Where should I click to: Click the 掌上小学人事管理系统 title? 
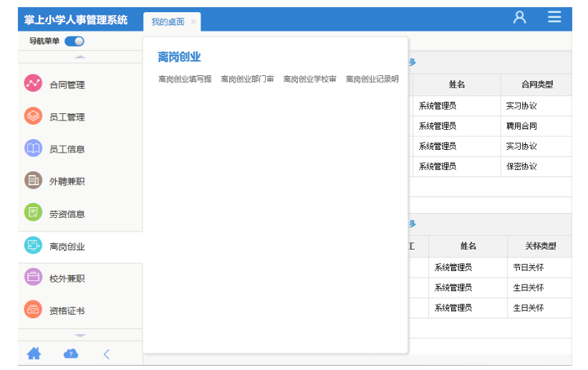pos(76,19)
